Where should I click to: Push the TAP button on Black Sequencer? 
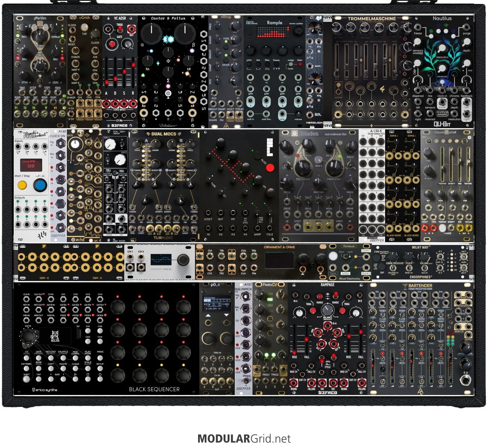point(38,379)
